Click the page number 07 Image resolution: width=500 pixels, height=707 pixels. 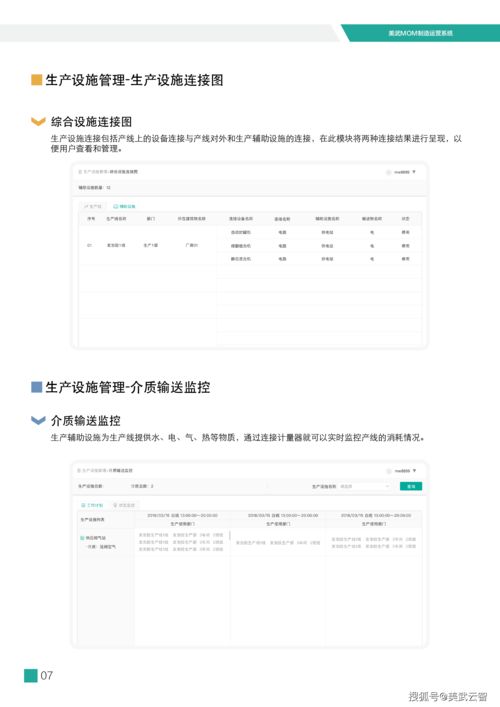point(46,675)
